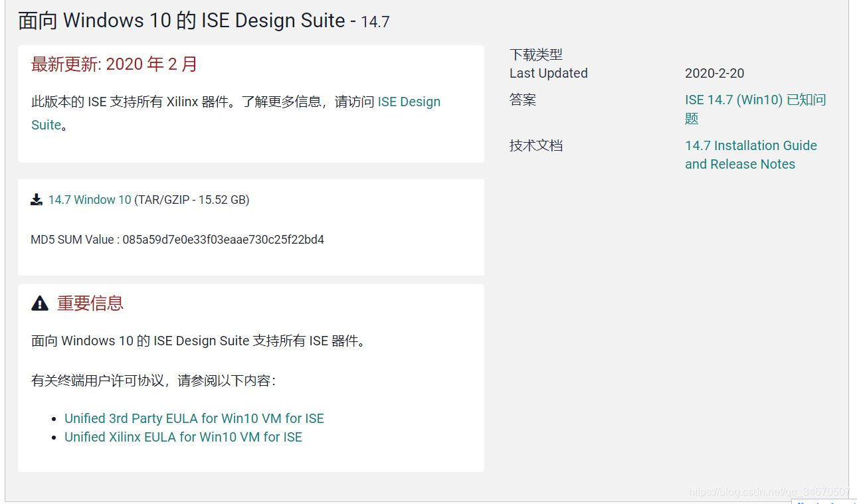857x504 pixels.
Task: Click the Last Updated label
Action: (x=549, y=73)
